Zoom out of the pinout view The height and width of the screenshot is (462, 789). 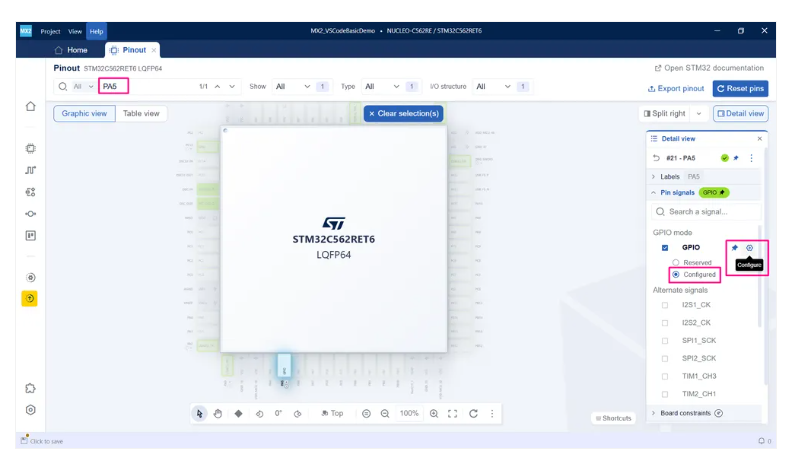coord(385,414)
